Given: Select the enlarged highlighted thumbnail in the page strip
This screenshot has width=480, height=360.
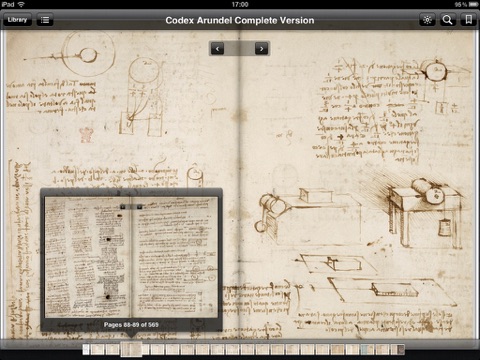Looking at the screenshot, I should coord(131,349).
